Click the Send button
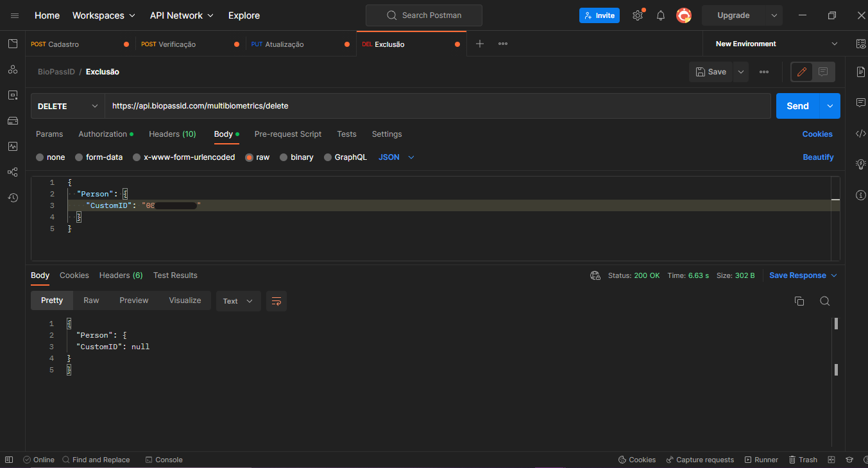Viewport: 868px width, 468px height. (x=798, y=106)
